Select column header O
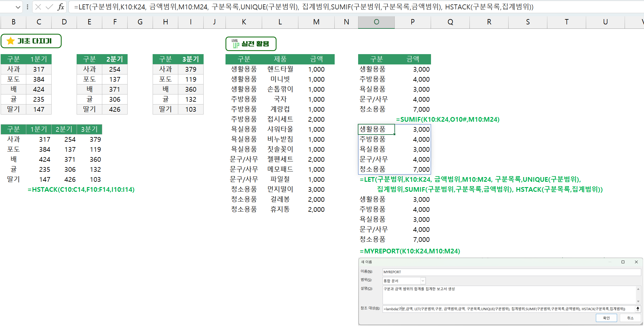Screen dimensions: 644x326 tap(376, 22)
